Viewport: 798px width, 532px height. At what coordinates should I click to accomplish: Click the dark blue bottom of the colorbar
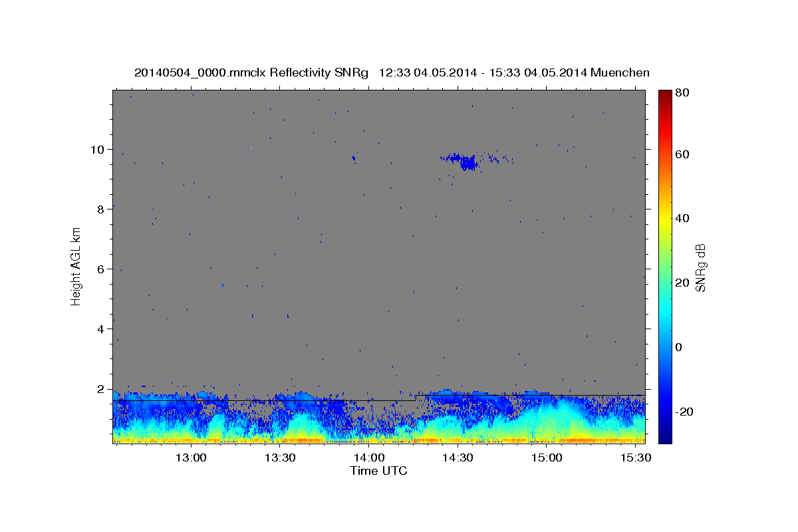coord(665,436)
